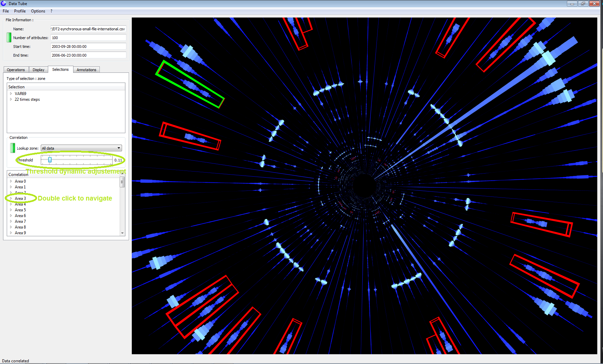Expand the 22 times steps node
The height and width of the screenshot is (364, 603).
click(x=11, y=99)
